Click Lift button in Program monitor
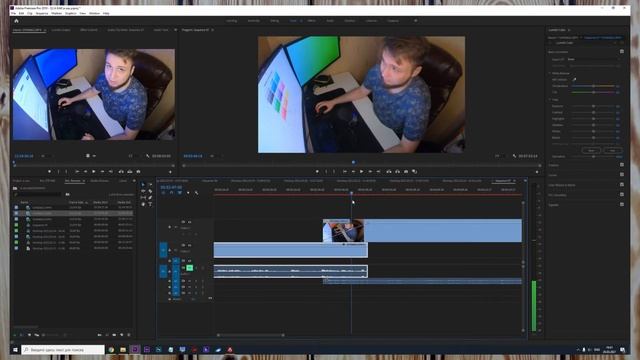The width and height of the screenshot is (640, 360). point(389,172)
